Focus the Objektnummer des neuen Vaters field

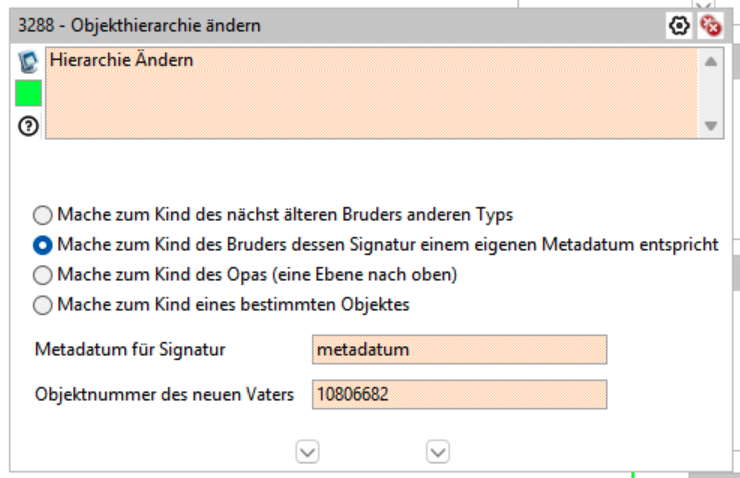[459, 395]
